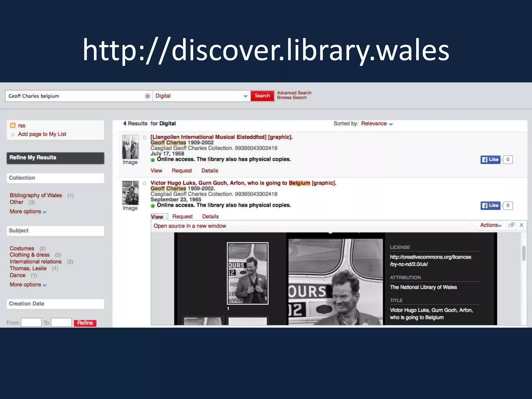The image size is (532, 399).
Task: Expand More options under Collection
Action: pyautogui.click(x=28, y=211)
